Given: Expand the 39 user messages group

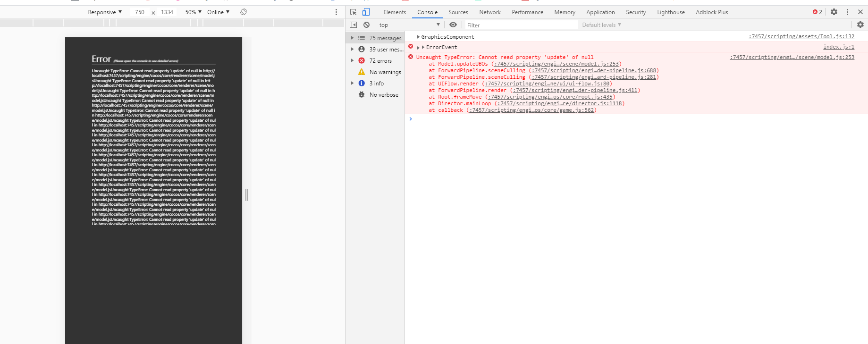Looking at the screenshot, I should 352,49.
